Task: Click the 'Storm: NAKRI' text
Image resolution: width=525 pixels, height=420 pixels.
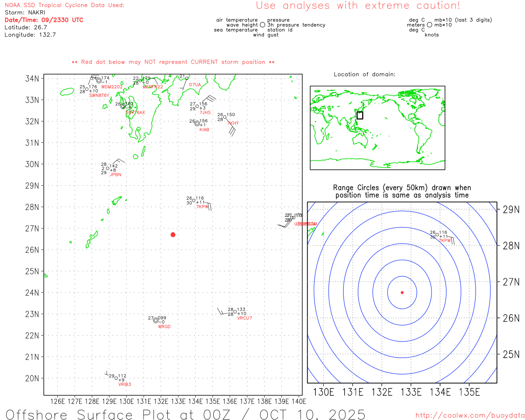Action: click(25, 13)
